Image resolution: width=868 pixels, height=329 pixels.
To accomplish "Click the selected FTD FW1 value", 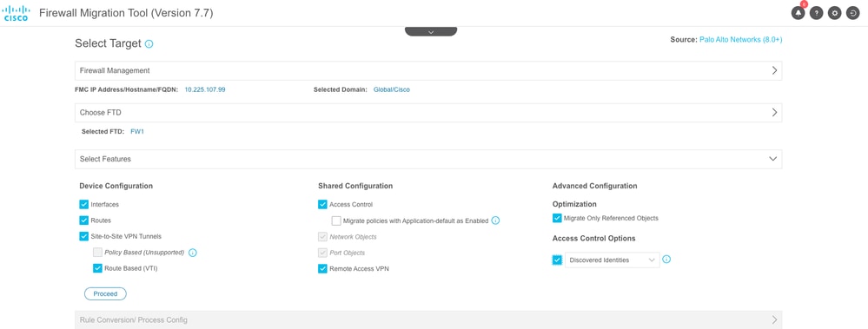I will pos(137,132).
